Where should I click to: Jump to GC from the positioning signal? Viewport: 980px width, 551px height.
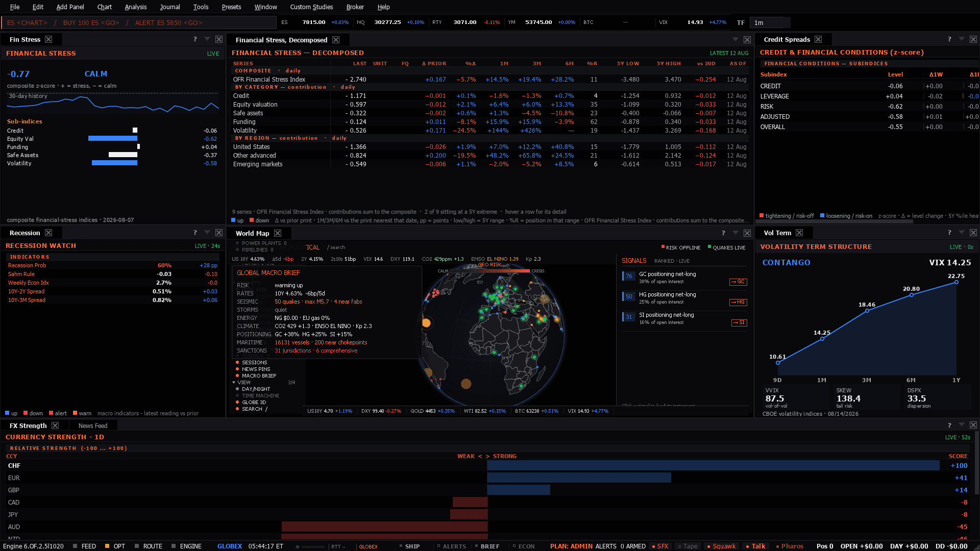coord(738,282)
